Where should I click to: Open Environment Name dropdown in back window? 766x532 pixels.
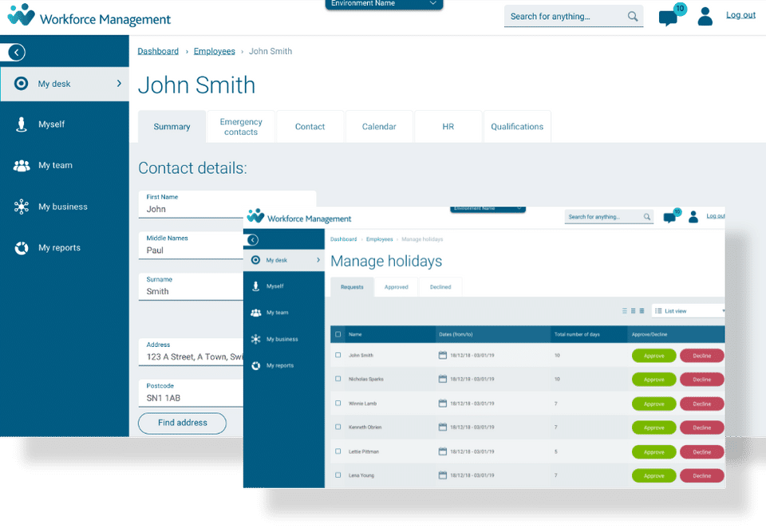(x=384, y=4)
